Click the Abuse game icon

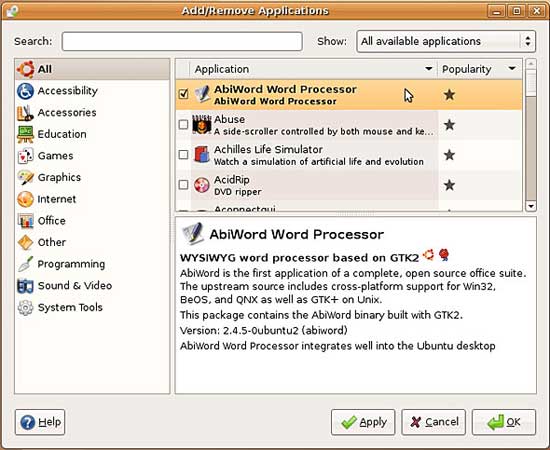pos(202,125)
